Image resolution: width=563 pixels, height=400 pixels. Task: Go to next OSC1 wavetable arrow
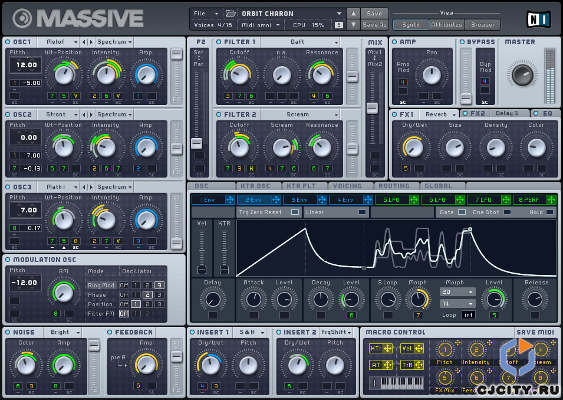90,42
